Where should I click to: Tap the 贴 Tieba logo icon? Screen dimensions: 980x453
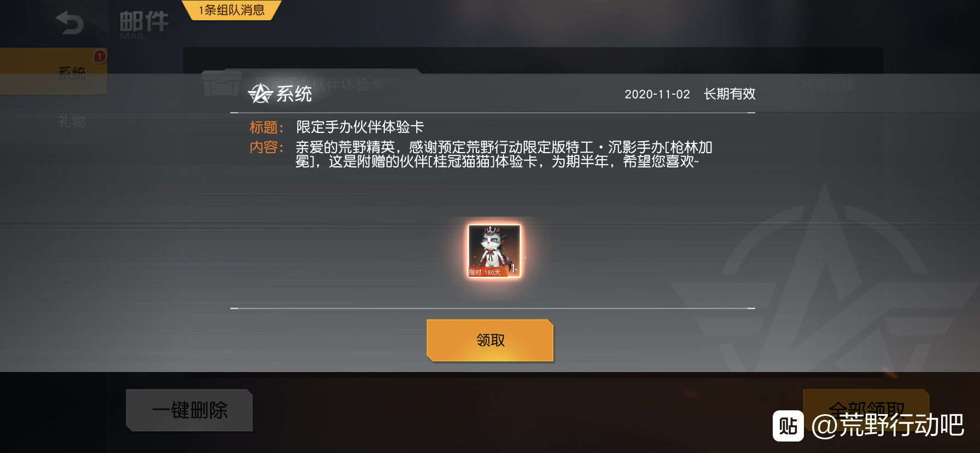coord(788,426)
